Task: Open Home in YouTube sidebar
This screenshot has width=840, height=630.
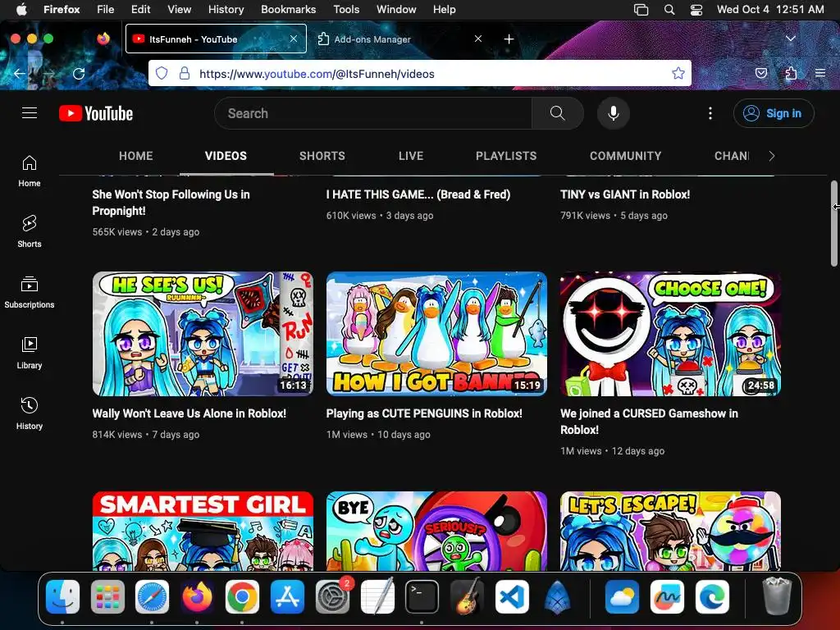Action: [30, 171]
